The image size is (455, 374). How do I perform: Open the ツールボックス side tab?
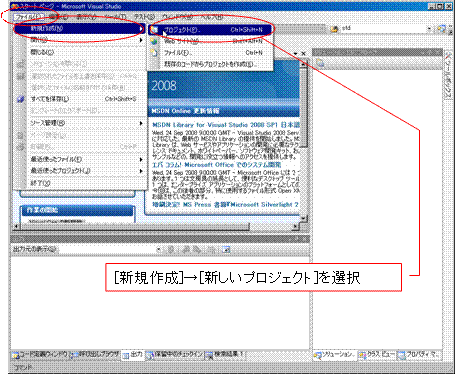(449, 76)
